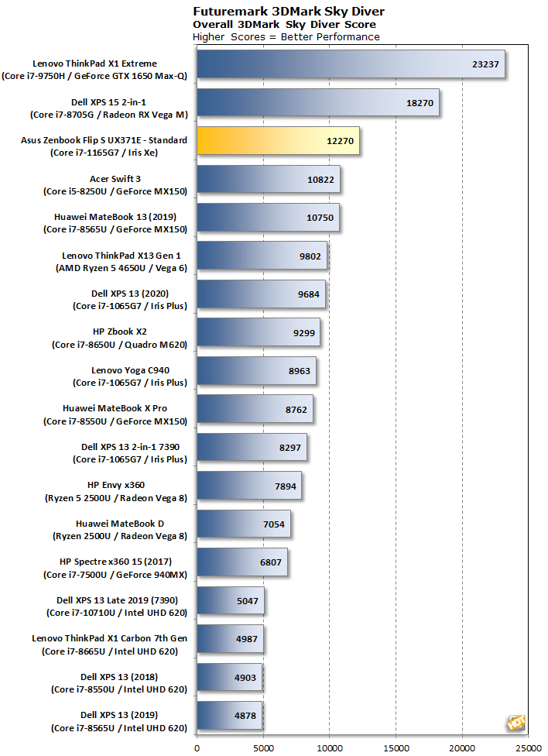Screen dimensions: 548x756
Task: Click the Acer Swift 3 bar
Action: (x=269, y=180)
